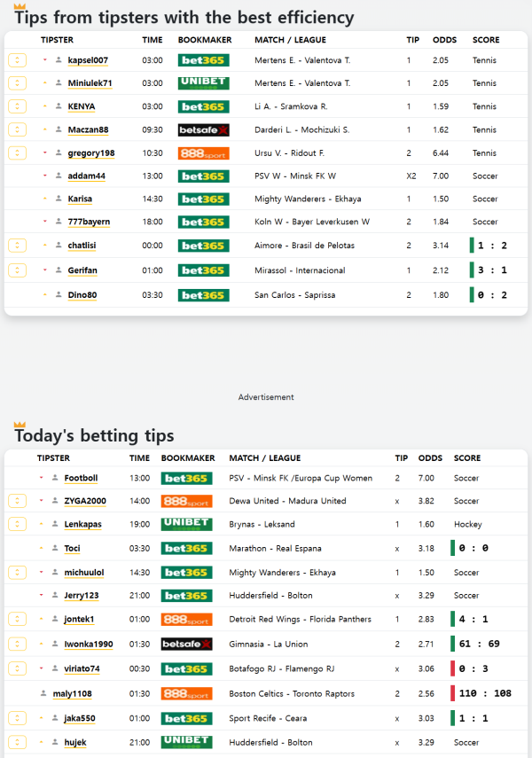Click the red down trend arrow beside addam44

44,176
